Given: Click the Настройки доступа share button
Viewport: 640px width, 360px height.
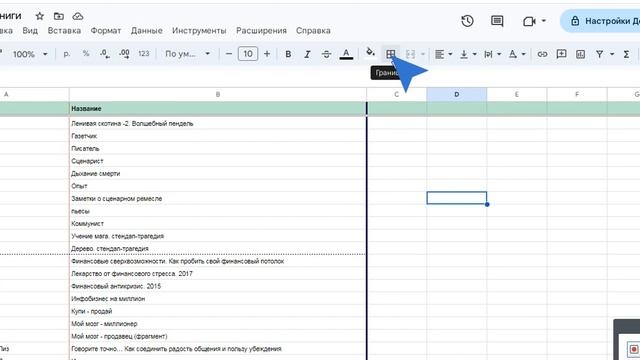Looking at the screenshot, I should (600, 21).
